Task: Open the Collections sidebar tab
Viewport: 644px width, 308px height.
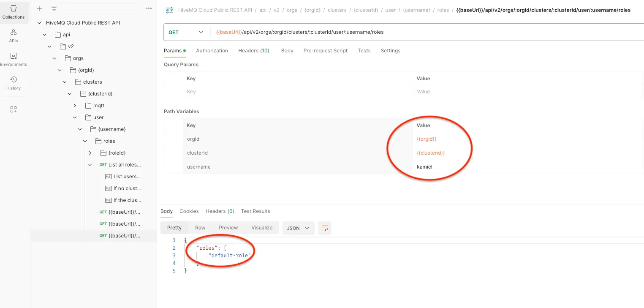Action: pyautogui.click(x=14, y=12)
